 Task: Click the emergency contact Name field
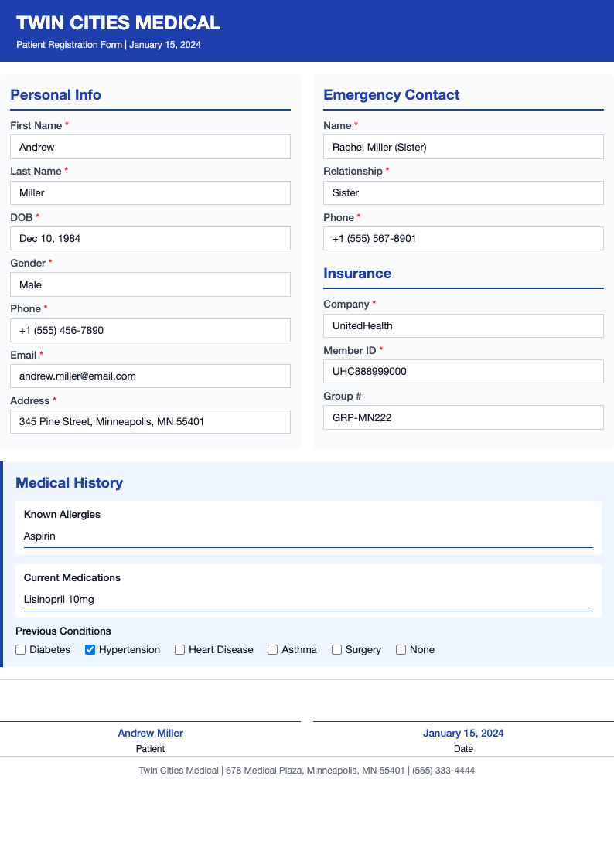coord(463,146)
